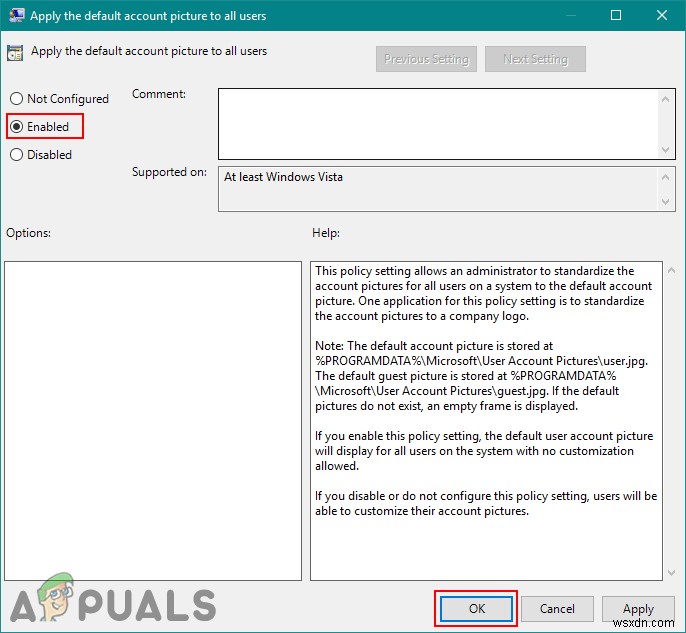This screenshot has height=633, width=686.
Task: Click the 'At least Windows Vista' text
Action: [283, 177]
